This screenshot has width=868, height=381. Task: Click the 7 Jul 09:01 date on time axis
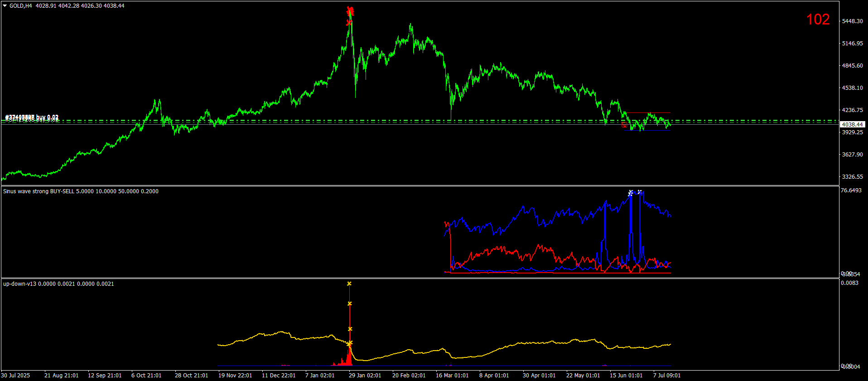click(667, 376)
